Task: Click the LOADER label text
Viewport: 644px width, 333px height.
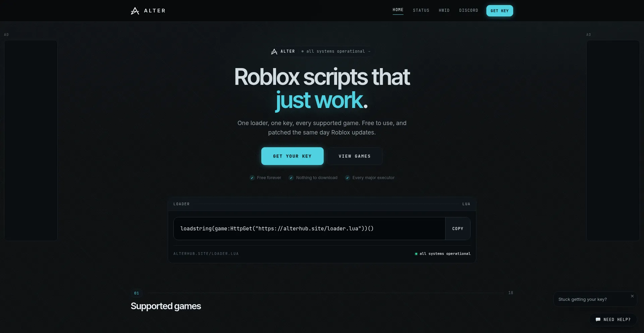Action: coord(181,204)
